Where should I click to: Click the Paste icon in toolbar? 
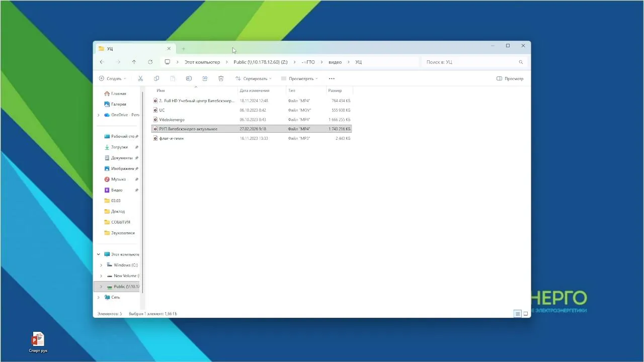click(x=173, y=78)
